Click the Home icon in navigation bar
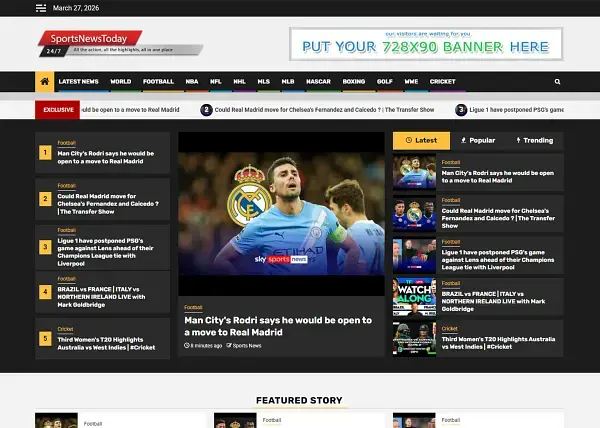600x428 pixels. click(44, 81)
